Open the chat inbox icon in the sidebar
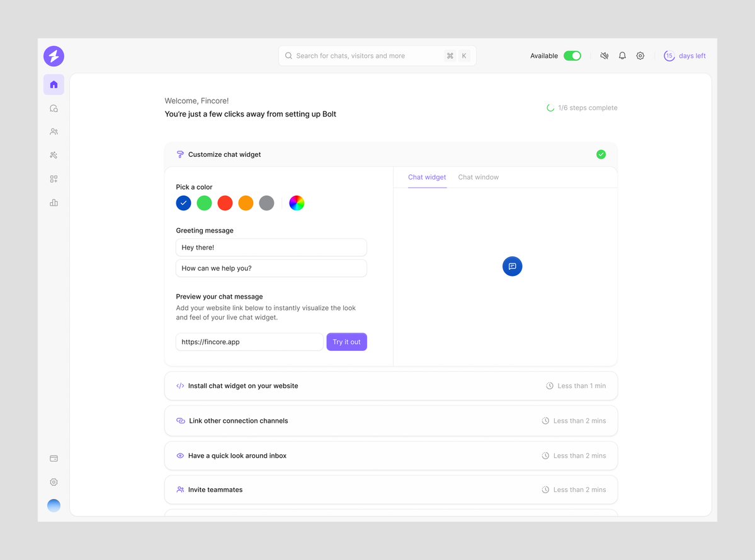Image resolution: width=755 pixels, height=560 pixels. click(x=54, y=108)
